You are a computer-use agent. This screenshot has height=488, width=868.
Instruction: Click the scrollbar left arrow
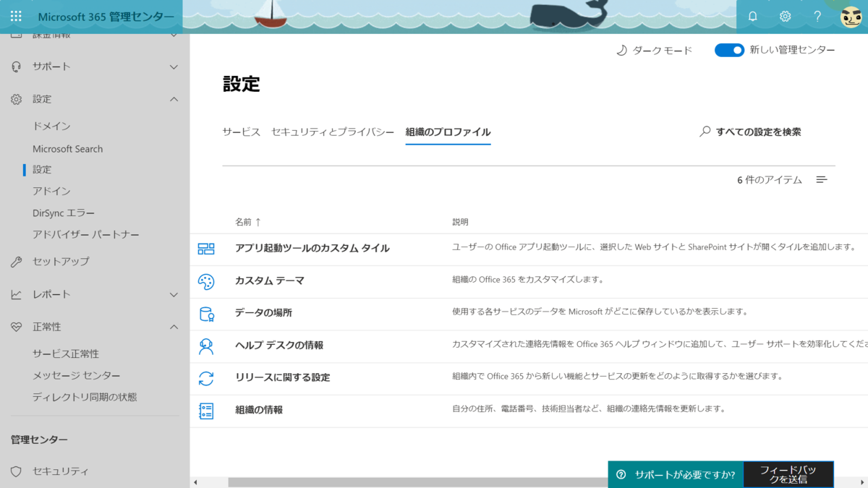(x=195, y=482)
